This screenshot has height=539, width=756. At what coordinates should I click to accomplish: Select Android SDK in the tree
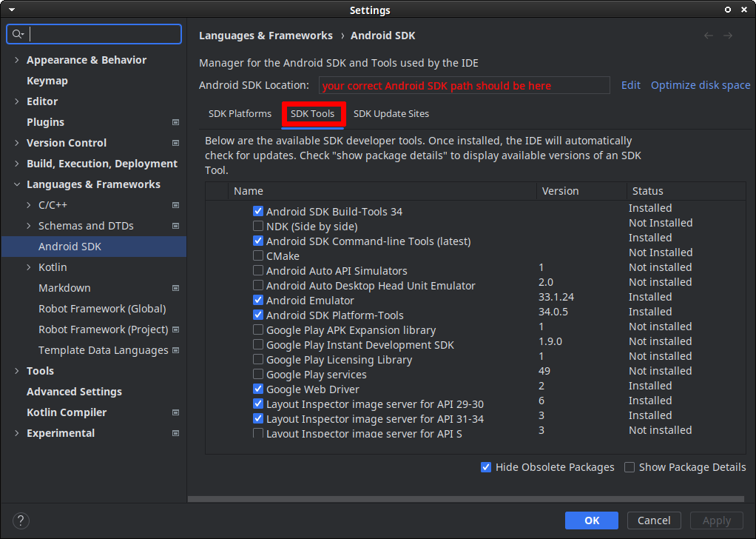pyautogui.click(x=94, y=247)
